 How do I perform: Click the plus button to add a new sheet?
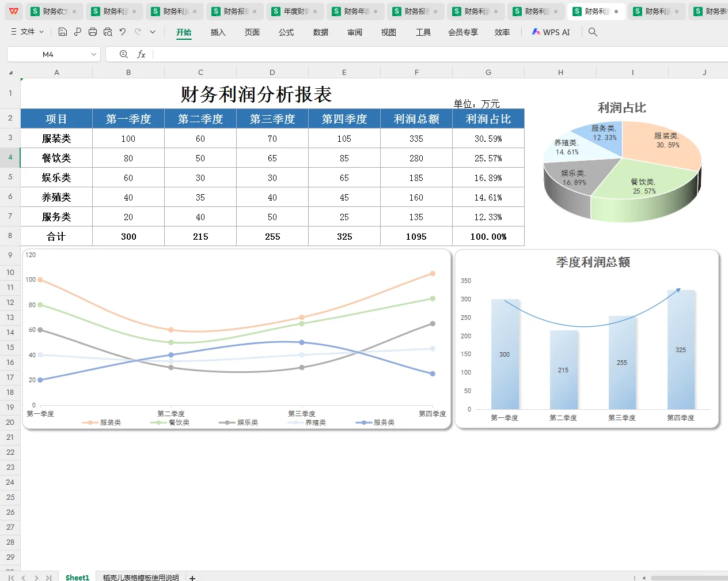click(x=192, y=577)
